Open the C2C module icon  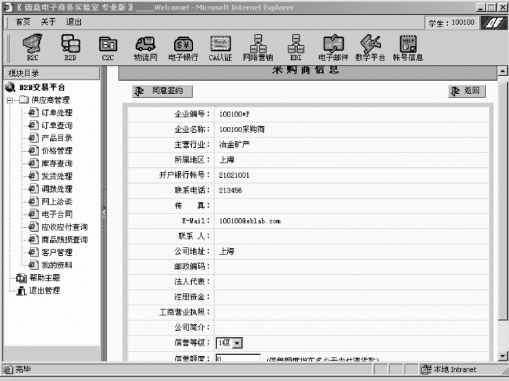(x=108, y=48)
